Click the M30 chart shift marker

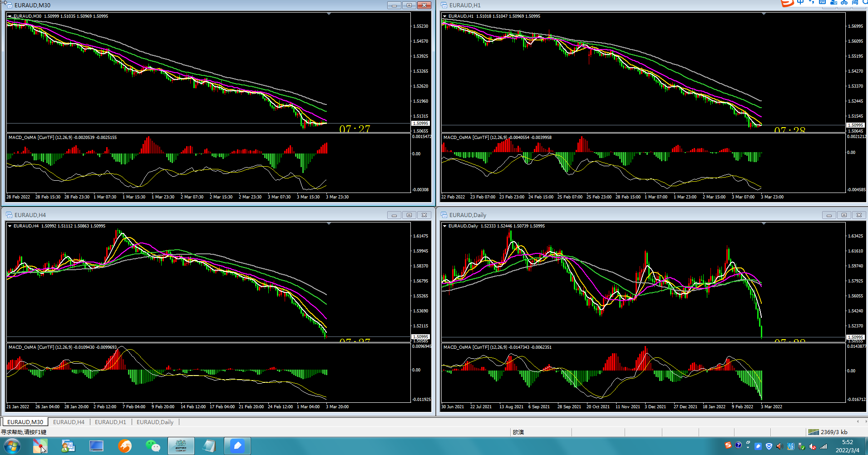coord(329,14)
